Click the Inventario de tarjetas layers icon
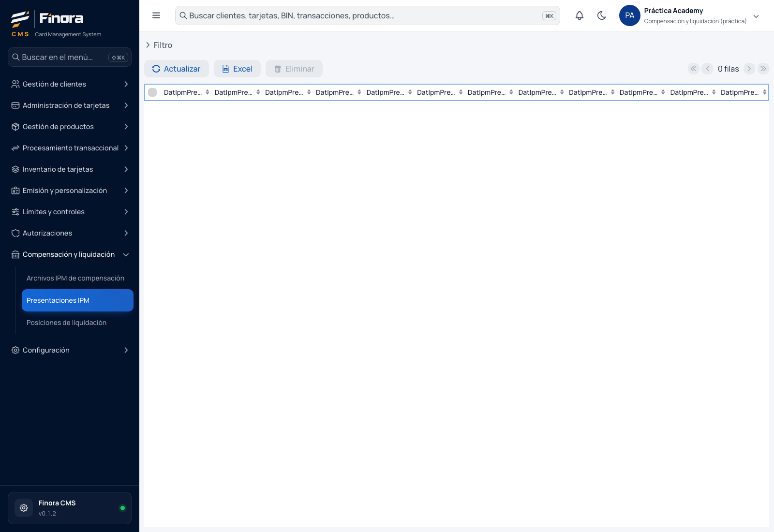The image size is (774, 532). coord(15,169)
